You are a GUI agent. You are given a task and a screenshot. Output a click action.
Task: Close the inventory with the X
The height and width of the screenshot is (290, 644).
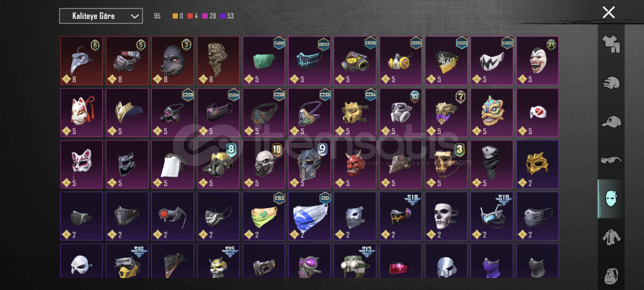coord(609,12)
